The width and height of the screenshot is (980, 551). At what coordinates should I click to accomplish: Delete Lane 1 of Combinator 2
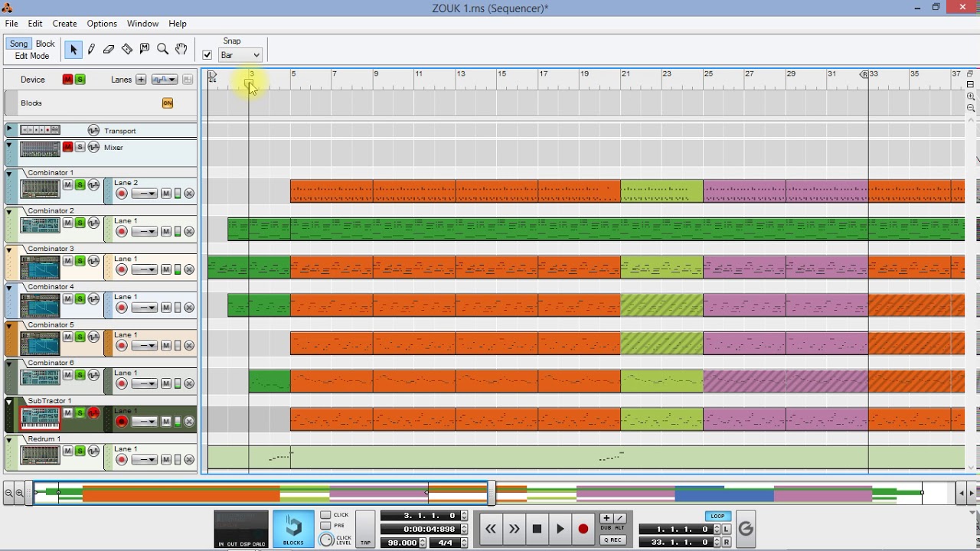pos(189,232)
